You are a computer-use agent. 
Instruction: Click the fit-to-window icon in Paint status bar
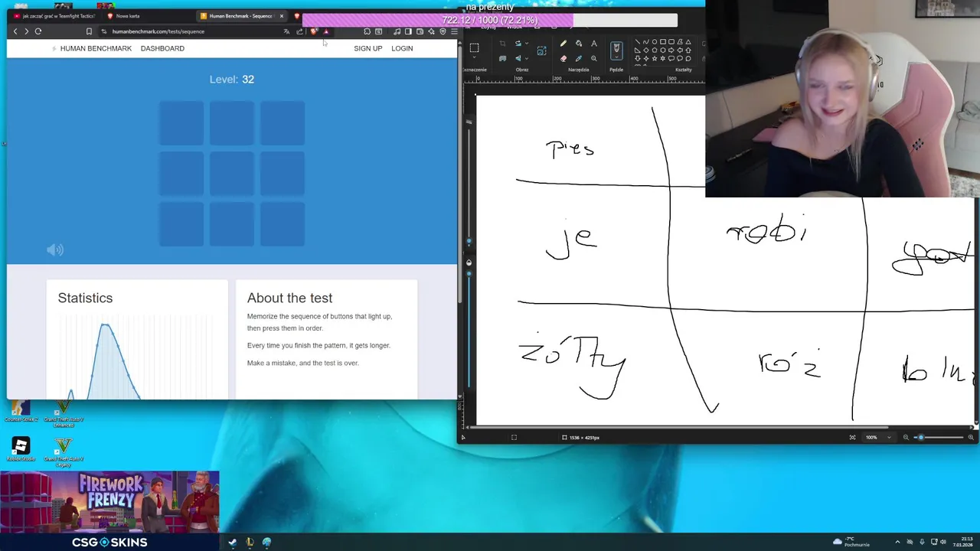[x=852, y=437]
